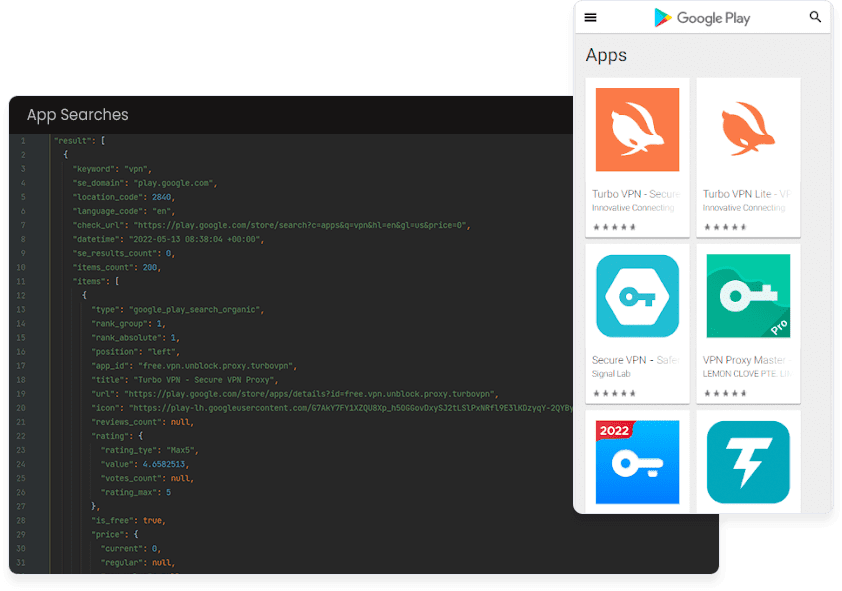This screenshot has height=591, width=842.
Task: Click the Apps section heading
Action: [606, 55]
